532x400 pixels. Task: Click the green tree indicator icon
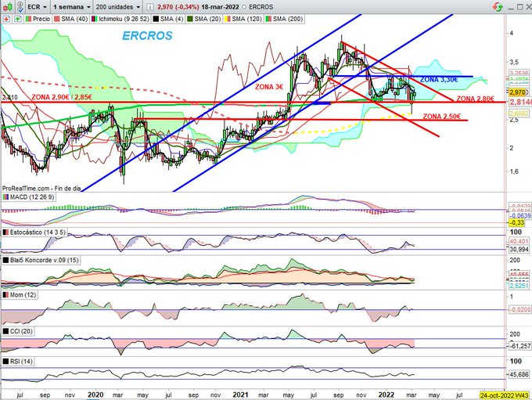click(18, 19)
